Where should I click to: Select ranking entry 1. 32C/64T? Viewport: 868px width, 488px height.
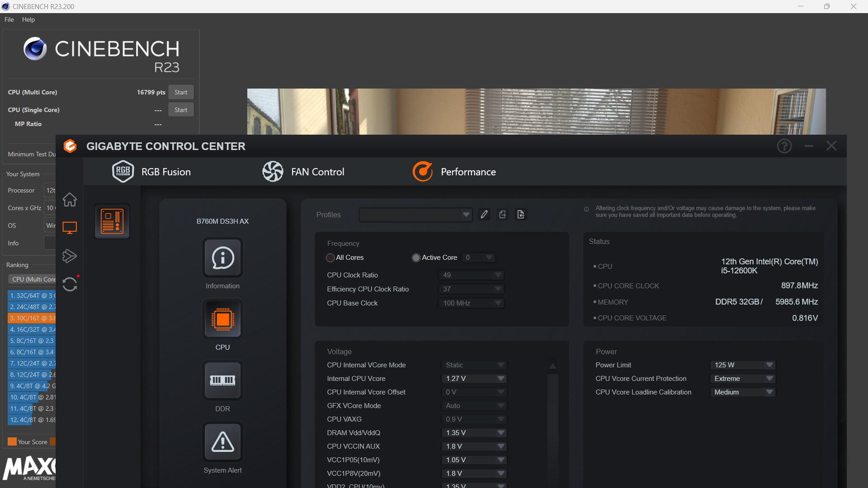[x=32, y=296]
